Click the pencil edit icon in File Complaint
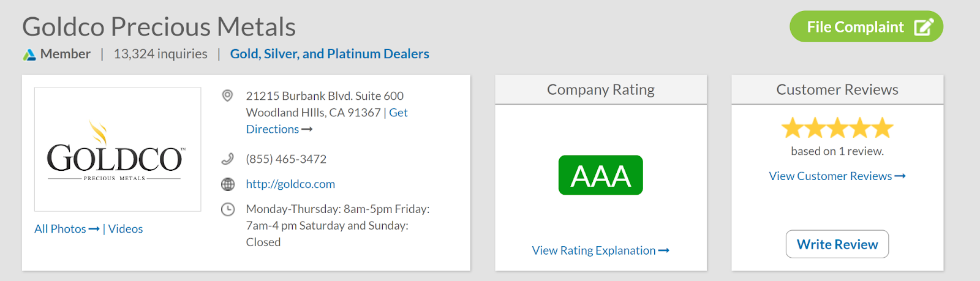Viewport: 980px width, 281px height. coord(924,27)
